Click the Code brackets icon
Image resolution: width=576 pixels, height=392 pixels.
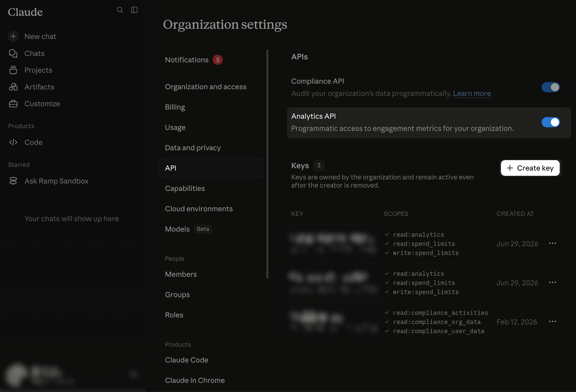pos(13,142)
